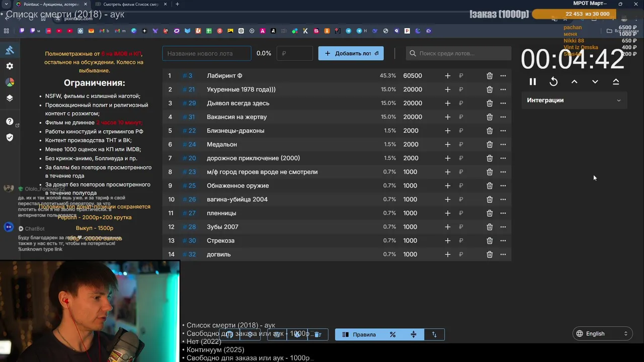The height and width of the screenshot is (362, 644).
Task: Subtract time with down chevron
Action: point(595,81)
